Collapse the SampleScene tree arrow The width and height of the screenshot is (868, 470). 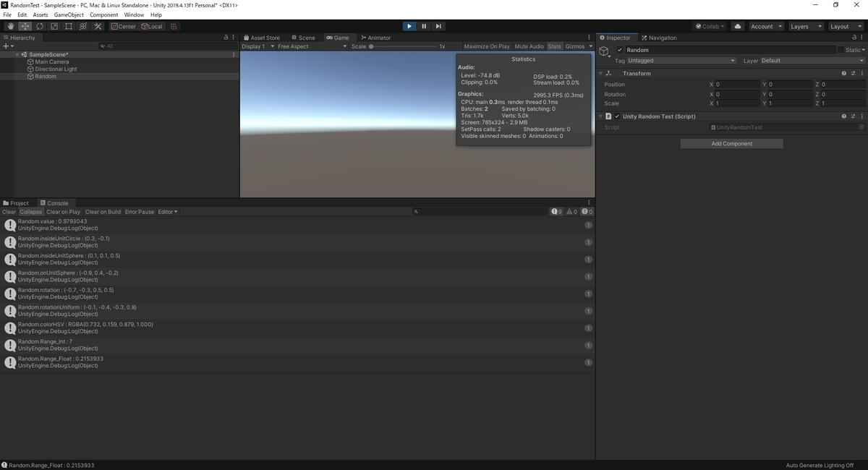(17, 54)
